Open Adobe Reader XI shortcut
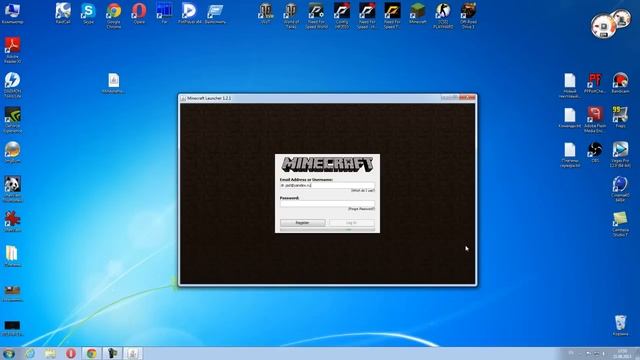This screenshot has width=640, height=360. [x=13, y=50]
